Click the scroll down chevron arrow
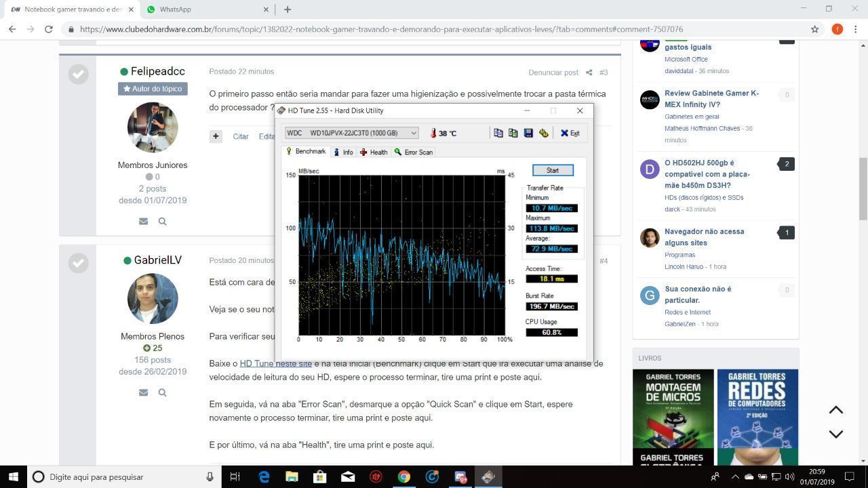 click(836, 434)
